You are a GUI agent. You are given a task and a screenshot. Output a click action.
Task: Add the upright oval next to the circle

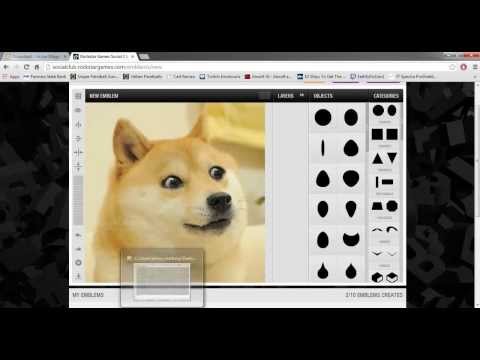point(351,117)
